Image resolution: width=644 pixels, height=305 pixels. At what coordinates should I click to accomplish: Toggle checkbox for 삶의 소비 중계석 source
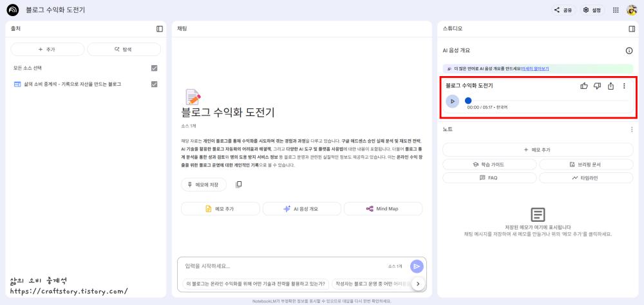click(x=155, y=84)
